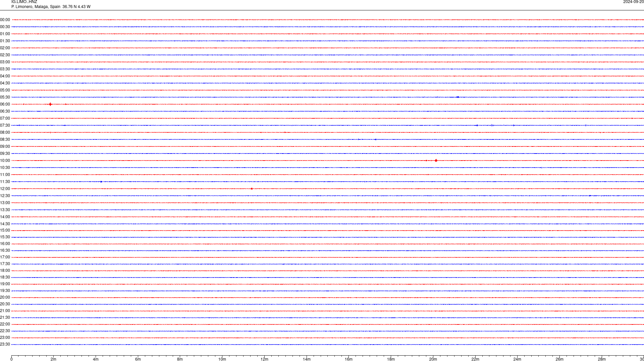This screenshot has width=644, height=362.
Task: Click the blue spike on the 12:30 trace
Action: [590, 196]
